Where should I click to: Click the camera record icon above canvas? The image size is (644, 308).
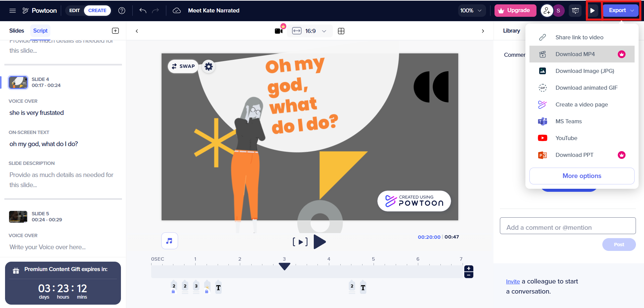279,31
